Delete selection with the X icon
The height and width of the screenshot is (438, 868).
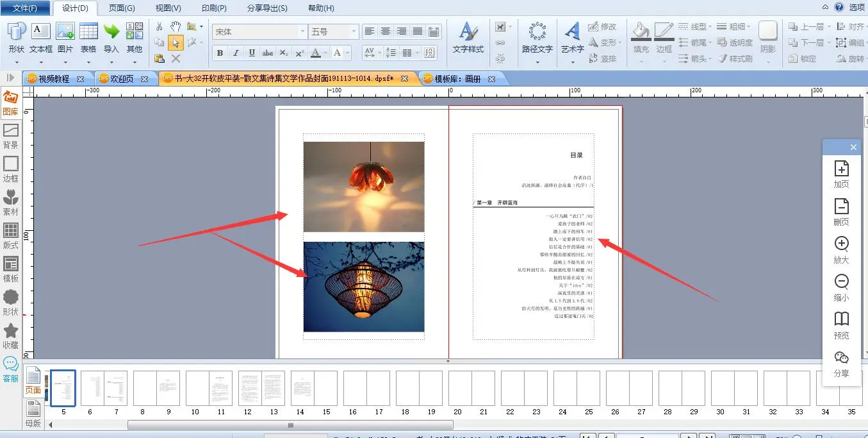(x=176, y=58)
